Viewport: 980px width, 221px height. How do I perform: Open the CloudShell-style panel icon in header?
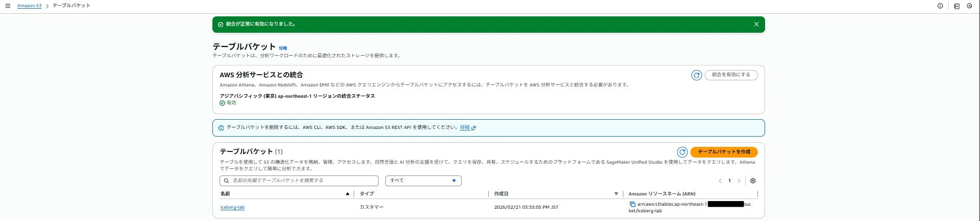956,6
